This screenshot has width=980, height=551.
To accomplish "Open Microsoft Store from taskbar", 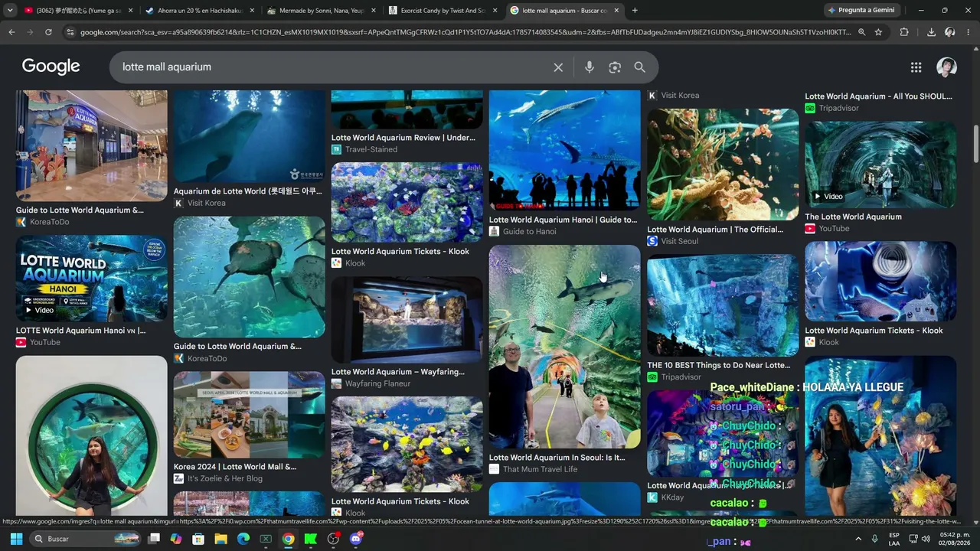I will click(198, 539).
